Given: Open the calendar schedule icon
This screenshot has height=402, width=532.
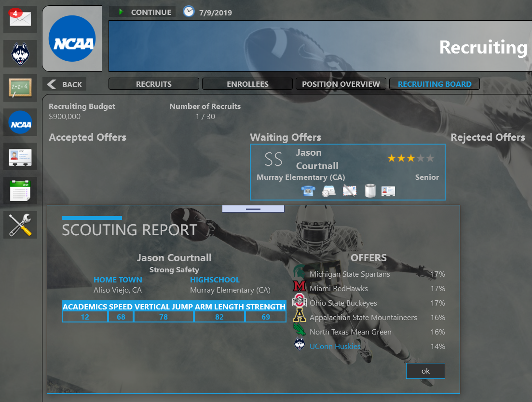Looking at the screenshot, I should 20,190.
